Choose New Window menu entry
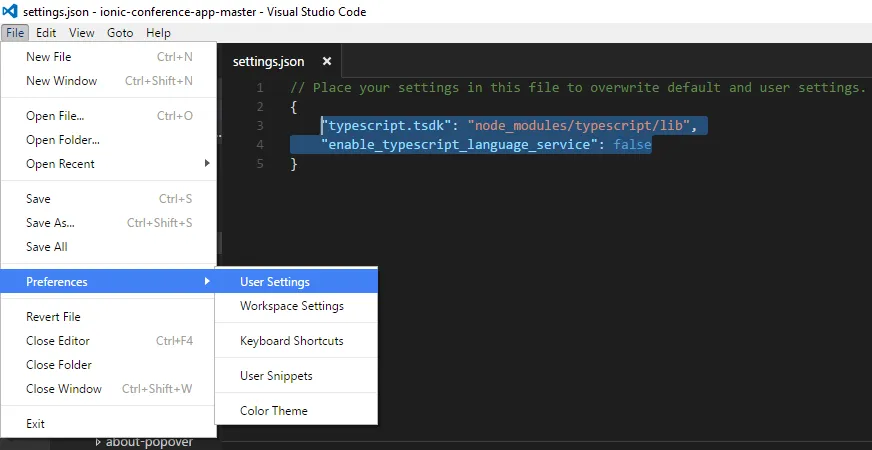Screen dimensions: 872x450 108,81
